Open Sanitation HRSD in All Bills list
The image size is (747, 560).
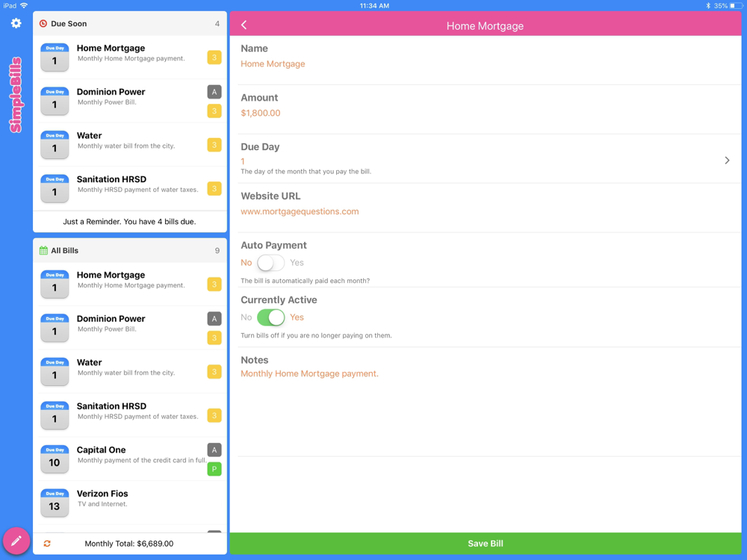pos(130,415)
